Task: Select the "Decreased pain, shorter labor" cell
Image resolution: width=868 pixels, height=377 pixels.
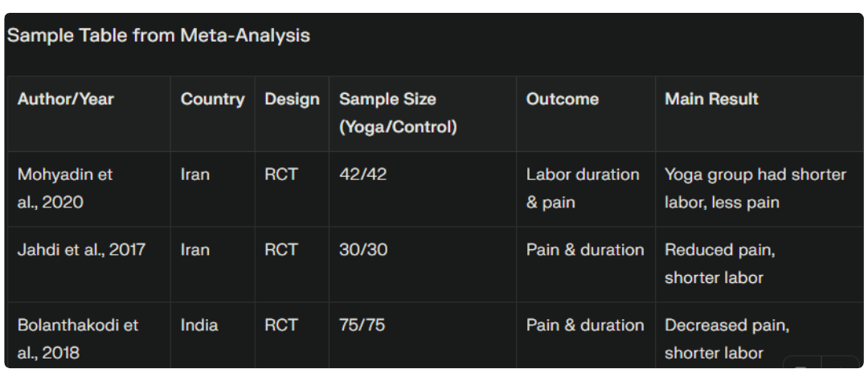Action: [727, 338]
